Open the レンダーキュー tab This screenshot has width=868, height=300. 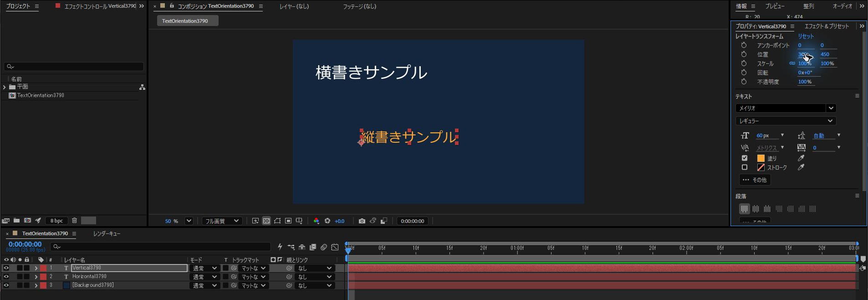(x=107, y=233)
